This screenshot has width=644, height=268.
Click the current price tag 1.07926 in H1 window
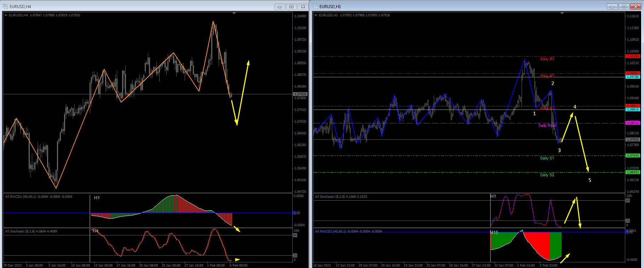[633, 140]
